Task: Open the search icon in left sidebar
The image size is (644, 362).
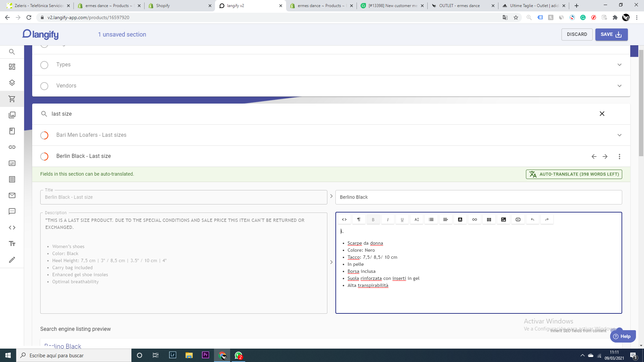Action: [x=12, y=52]
